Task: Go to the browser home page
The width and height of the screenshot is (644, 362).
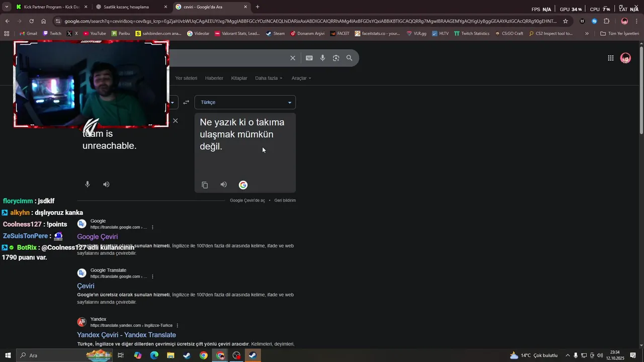Action: [44, 21]
